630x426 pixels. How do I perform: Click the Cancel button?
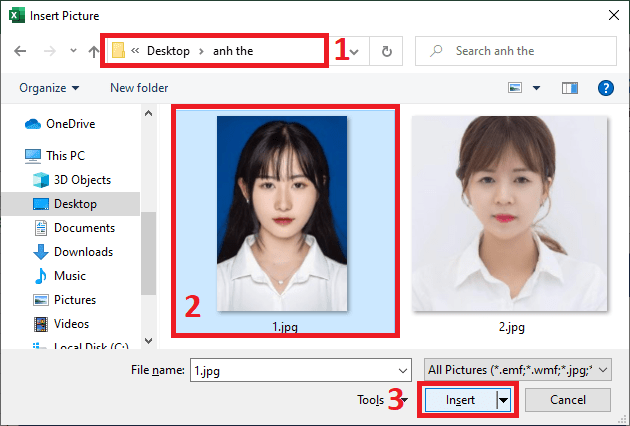click(568, 400)
